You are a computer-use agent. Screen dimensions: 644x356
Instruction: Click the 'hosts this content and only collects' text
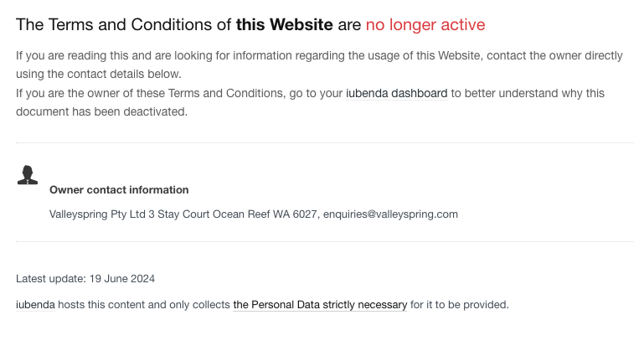[x=144, y=305]
